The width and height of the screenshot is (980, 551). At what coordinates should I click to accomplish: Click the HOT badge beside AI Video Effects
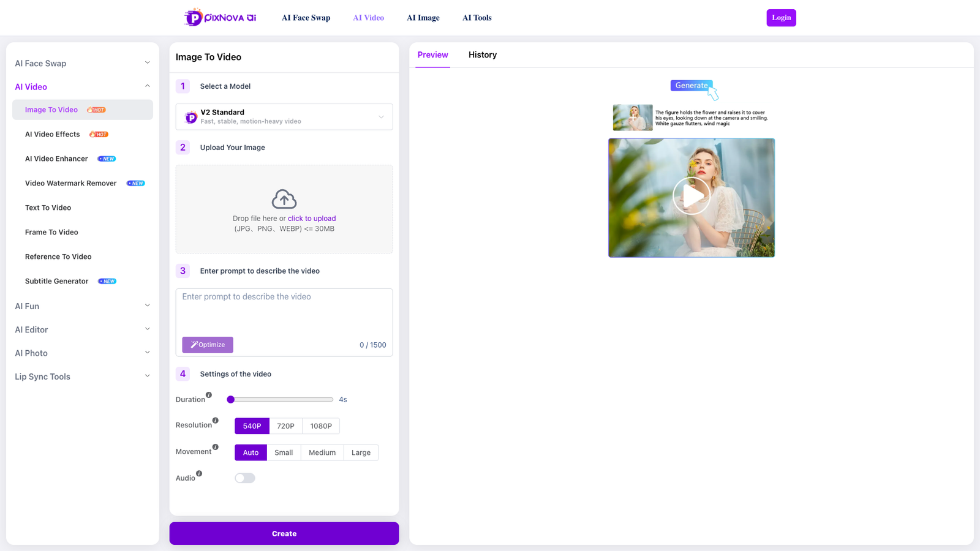pyautogui.click(x=99, y=135)
